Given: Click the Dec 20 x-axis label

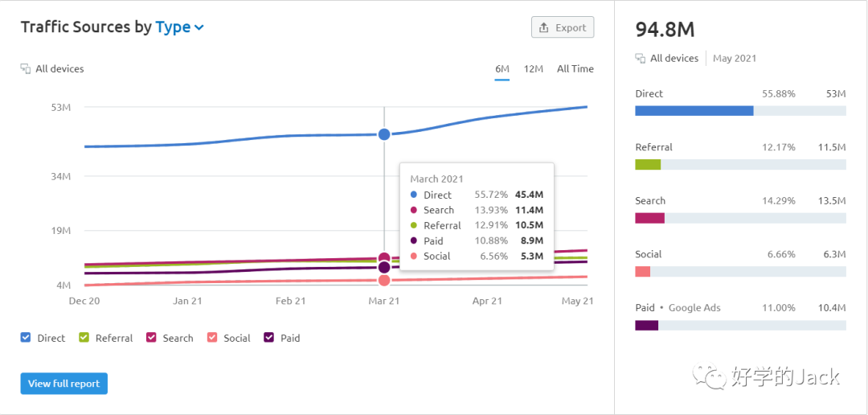Looking at the screenshot, I should point(84,301).
